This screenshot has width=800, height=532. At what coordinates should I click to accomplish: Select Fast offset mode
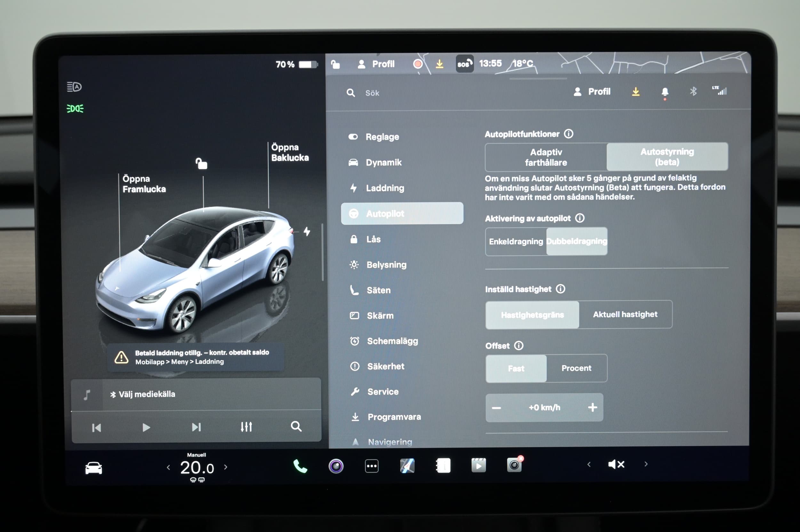(516, 369)
